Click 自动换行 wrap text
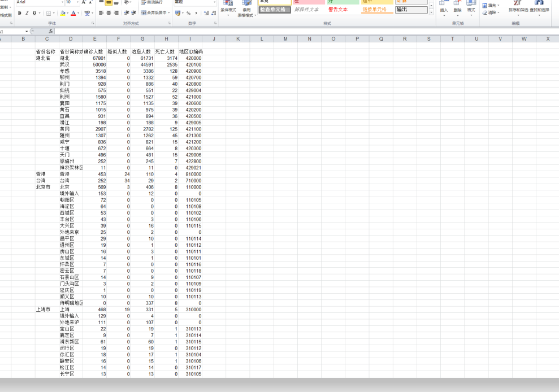Screen dimensions: 559x392 pyautogui.click(x=152, y=2)
